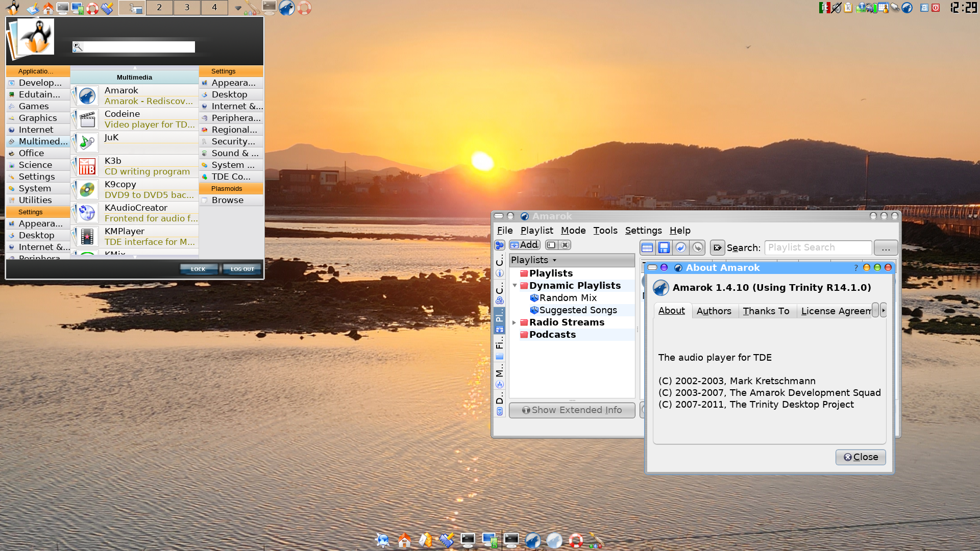The height and width of the screenshot is (551, 980).
Task: Click the save playlist floppy icon
Action: pyautogui.click(x=664, y=248)
